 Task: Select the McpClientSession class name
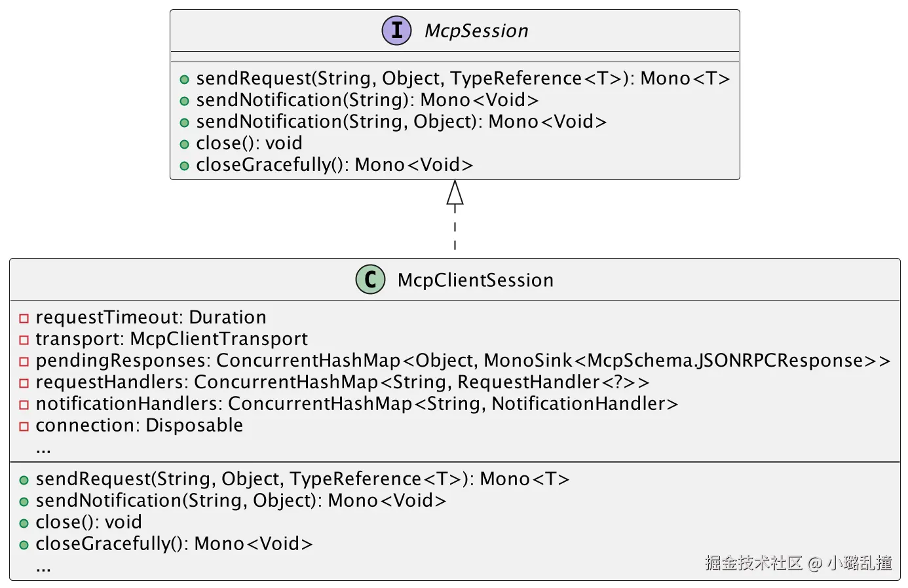coord(476,280)
